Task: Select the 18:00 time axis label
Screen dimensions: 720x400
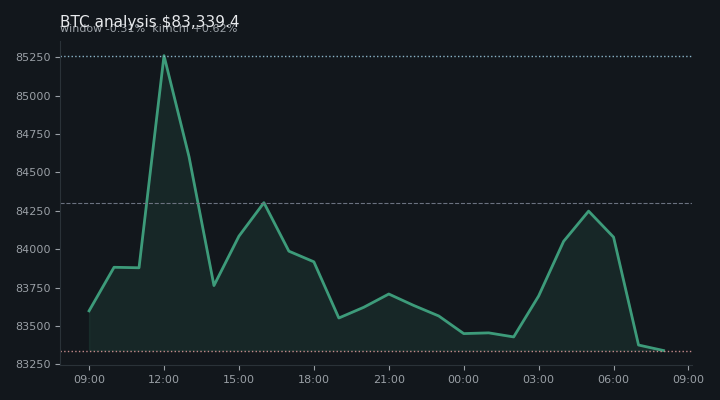Action: [314, 379]
